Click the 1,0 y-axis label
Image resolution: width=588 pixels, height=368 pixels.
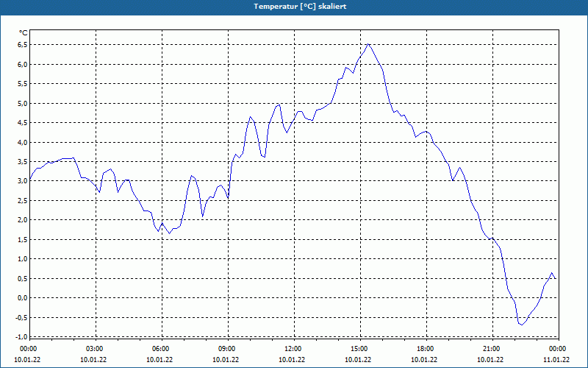pos(23,259)
